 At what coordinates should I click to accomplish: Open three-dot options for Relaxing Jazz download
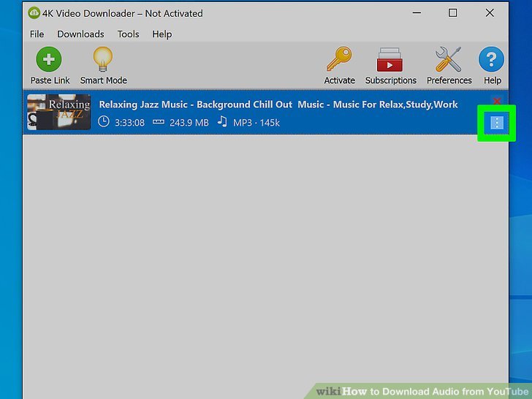tap(497, 123)
